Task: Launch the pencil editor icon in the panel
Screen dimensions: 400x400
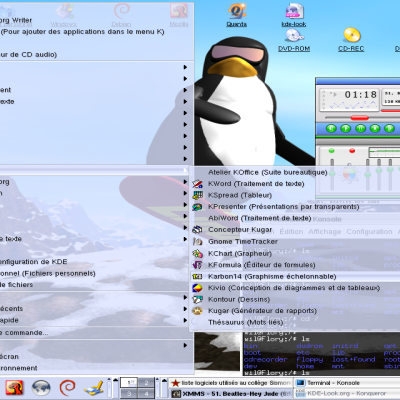Action: [94, 388]
